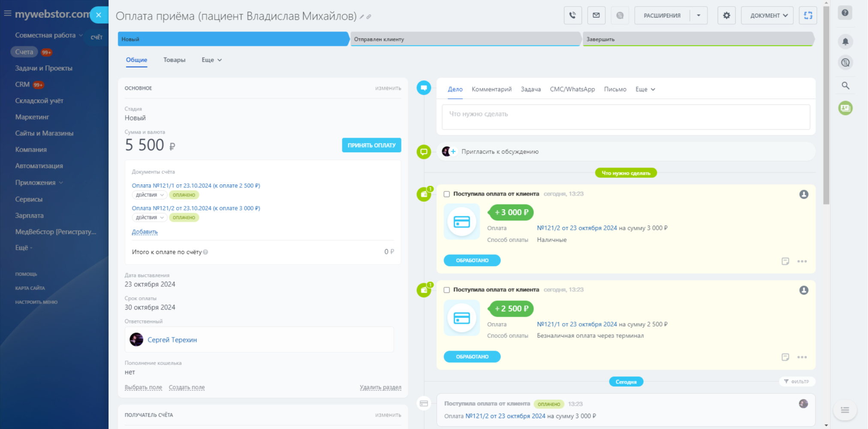Select the СМС/WhatsApp tab
Image resolution: width=868 pixels, height=429 pixels.
(572, 89)
